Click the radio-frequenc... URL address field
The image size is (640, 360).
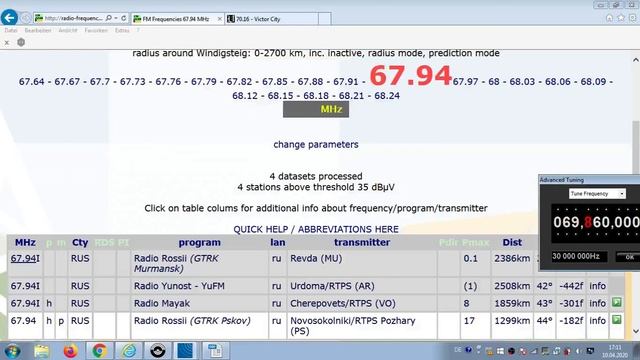click(x=73, y=18)
